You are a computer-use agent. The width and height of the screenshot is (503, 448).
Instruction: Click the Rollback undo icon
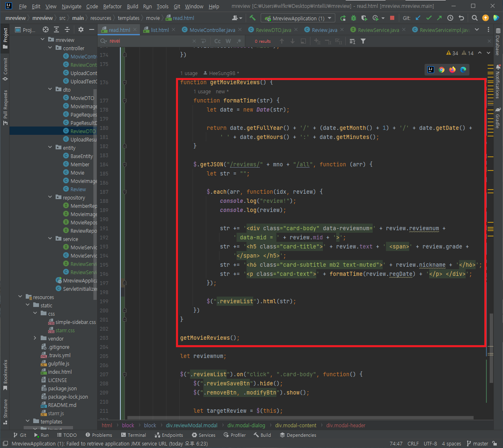click(461, 18)
